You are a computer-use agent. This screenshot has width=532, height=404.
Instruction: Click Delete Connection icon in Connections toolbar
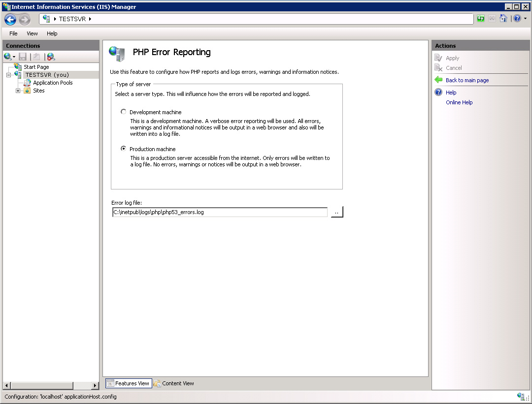(x=51, y=57)
